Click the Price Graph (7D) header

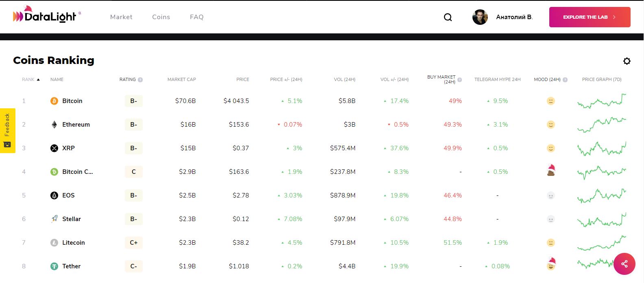(x=602, y=79)
